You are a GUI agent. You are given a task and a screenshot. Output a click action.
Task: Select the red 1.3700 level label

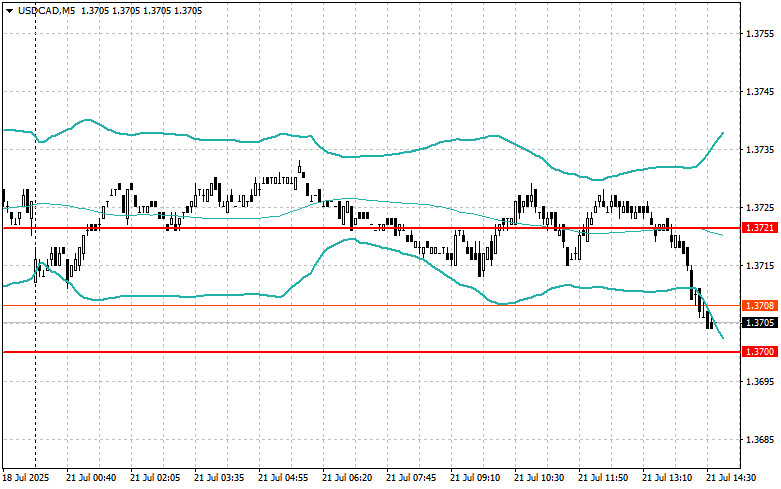760,352
